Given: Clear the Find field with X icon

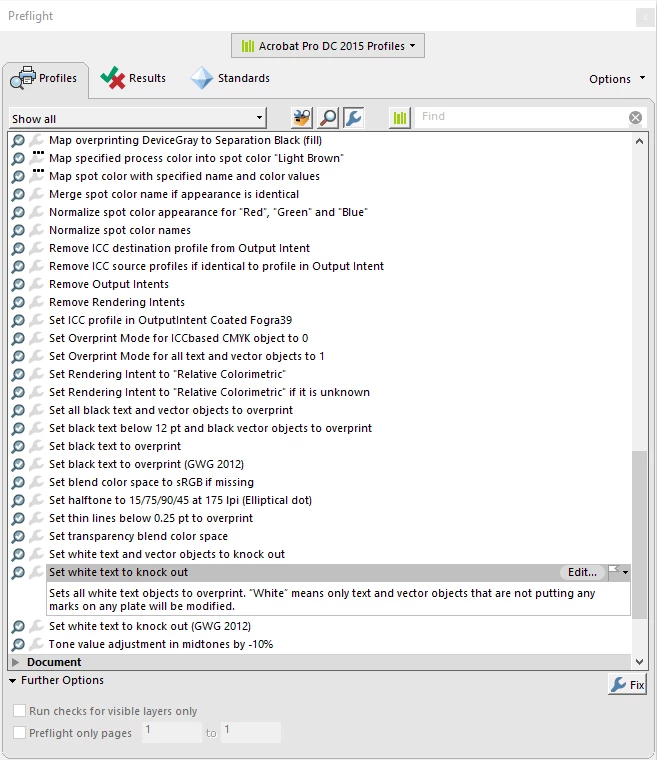Looking at the screenshot, I should click(635, 117).
